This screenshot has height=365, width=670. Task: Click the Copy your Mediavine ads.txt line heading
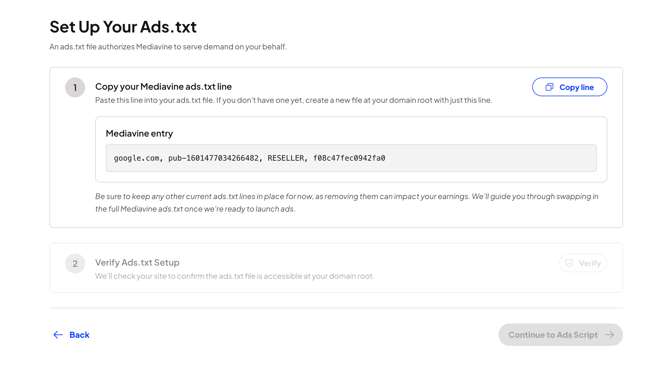pyautogui.click(x=163, y=87)
